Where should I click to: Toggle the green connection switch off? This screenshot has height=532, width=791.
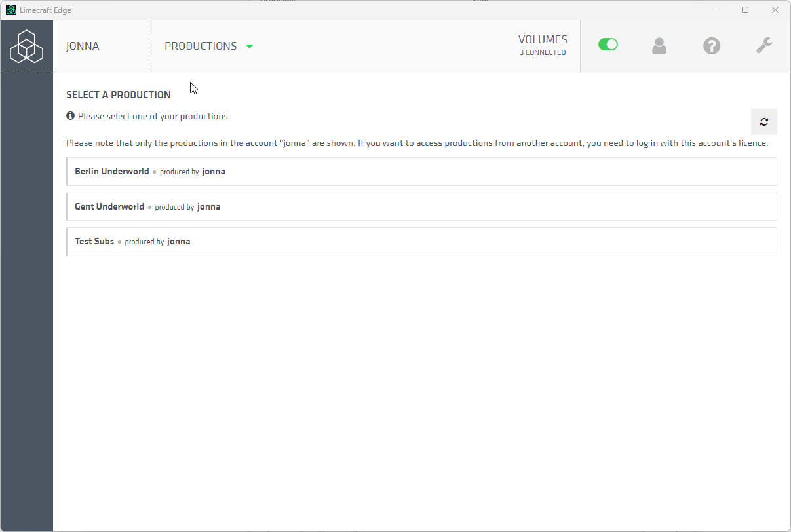(608, 45)
